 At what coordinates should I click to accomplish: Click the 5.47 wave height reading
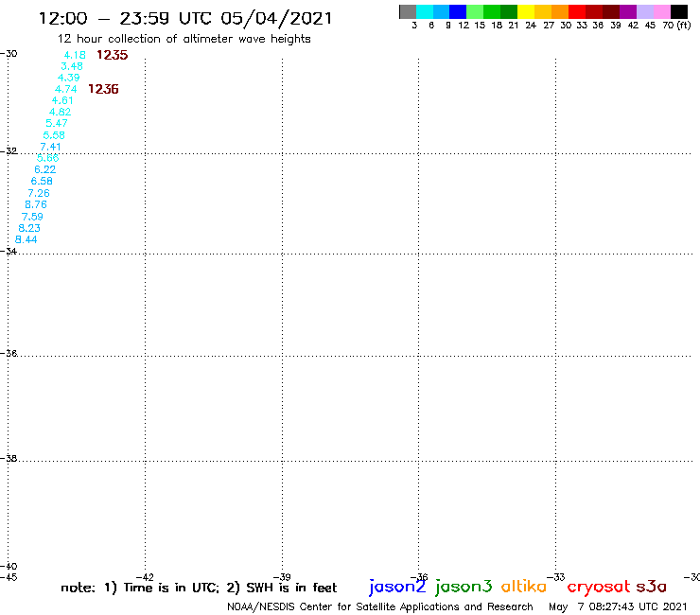[x=57, y=123]
